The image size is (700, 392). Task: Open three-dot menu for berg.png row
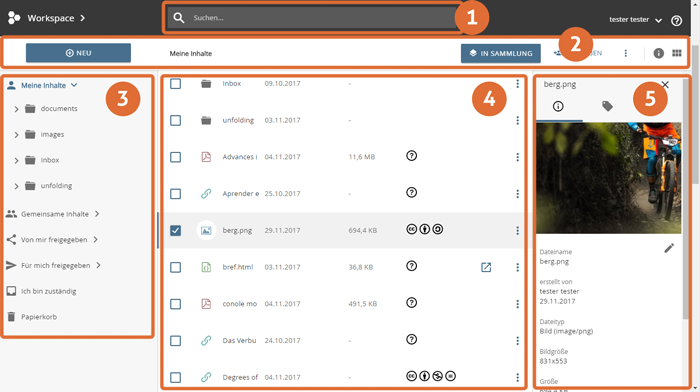pyautogui.click(x=517, y=230)
